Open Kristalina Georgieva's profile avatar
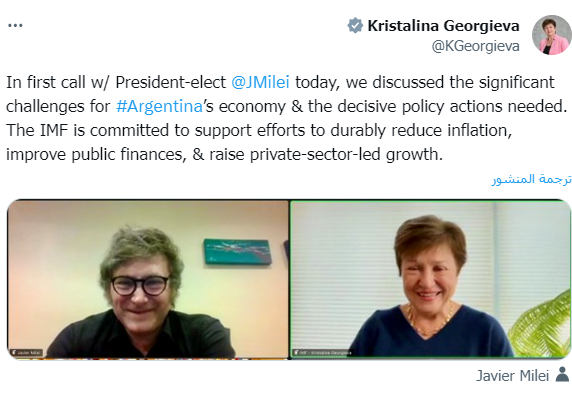 (552, 35)
